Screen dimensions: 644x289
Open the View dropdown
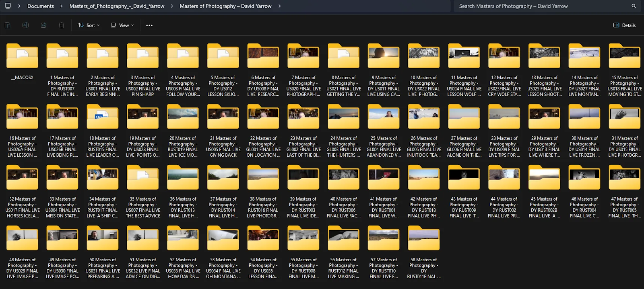tap(122, 25)
